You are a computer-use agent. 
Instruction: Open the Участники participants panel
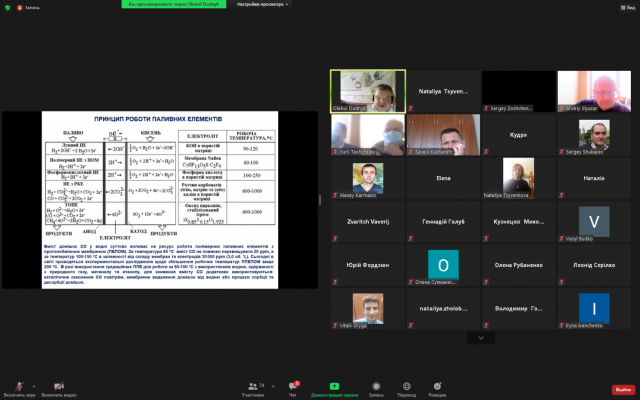pos(253,389)
